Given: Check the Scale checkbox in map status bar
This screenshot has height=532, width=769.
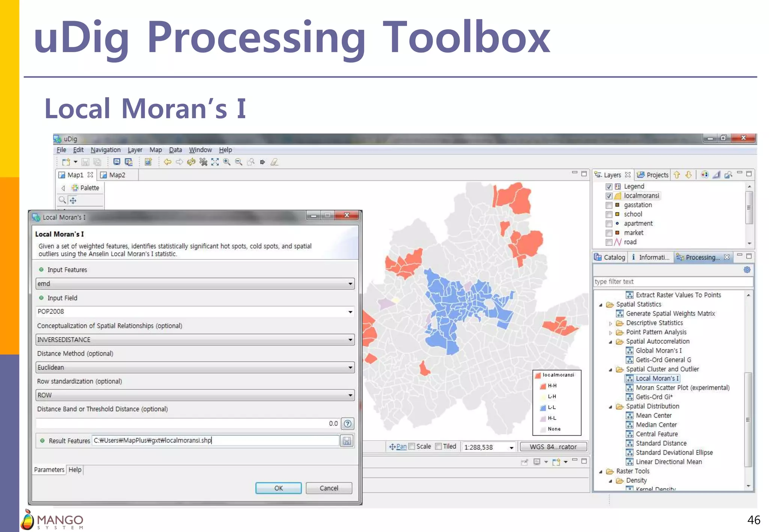Looking at the screenshot, I should point(412,446).
